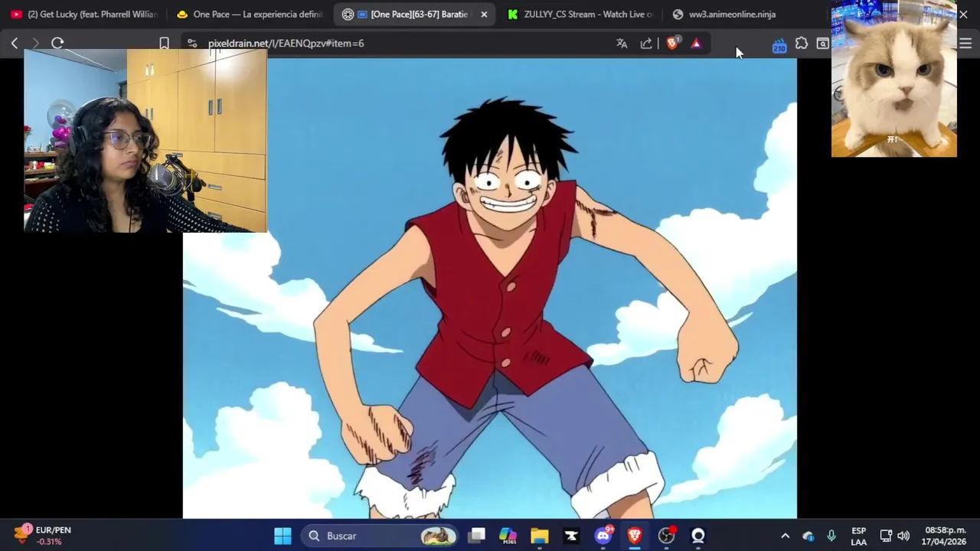Open the black Z app on taskbar
980x551 pixels.
pos(571,536)
